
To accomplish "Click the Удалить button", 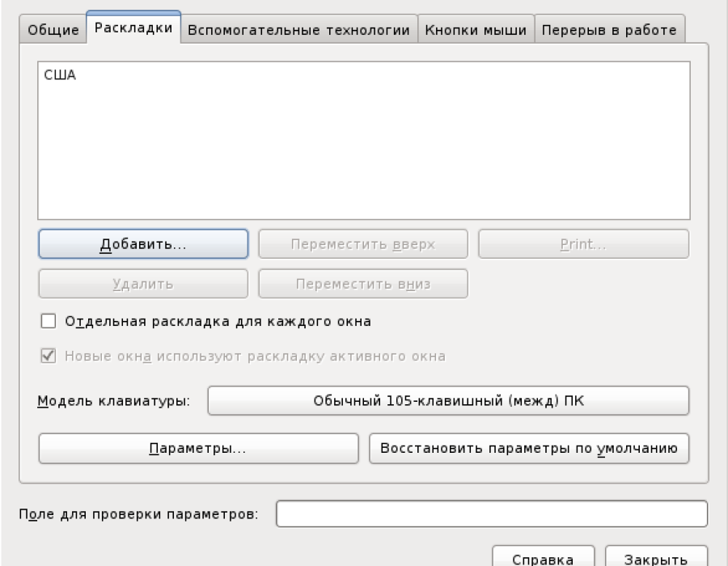I will click(143, 284).
